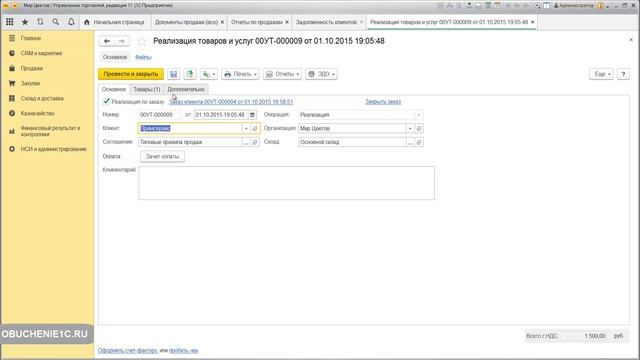Open the history icon in top toolbar
This screenshot has width=640, height=360.
[x=40, y=22]
